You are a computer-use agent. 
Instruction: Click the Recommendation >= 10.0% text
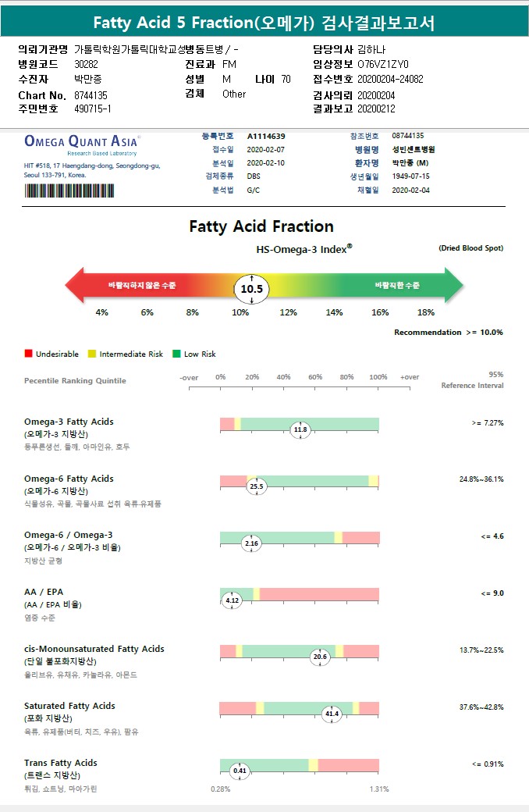(448, 333)
